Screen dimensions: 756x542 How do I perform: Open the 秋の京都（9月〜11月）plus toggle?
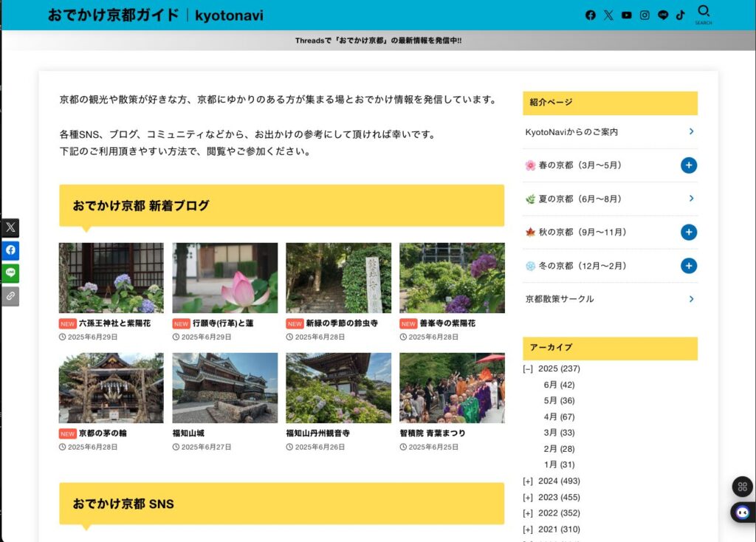click(x=688, y=232)
